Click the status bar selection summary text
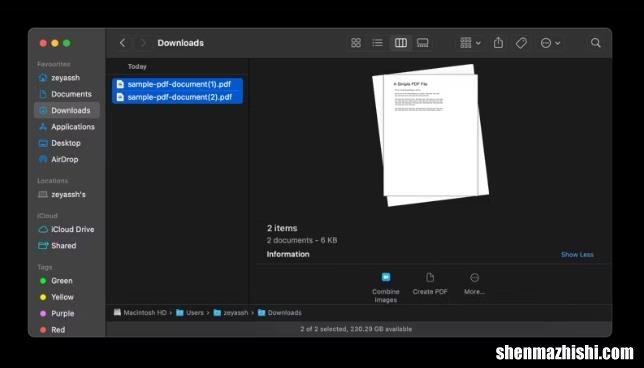The height and width of the screenshot is (368, 644). (x=356, y=329)
